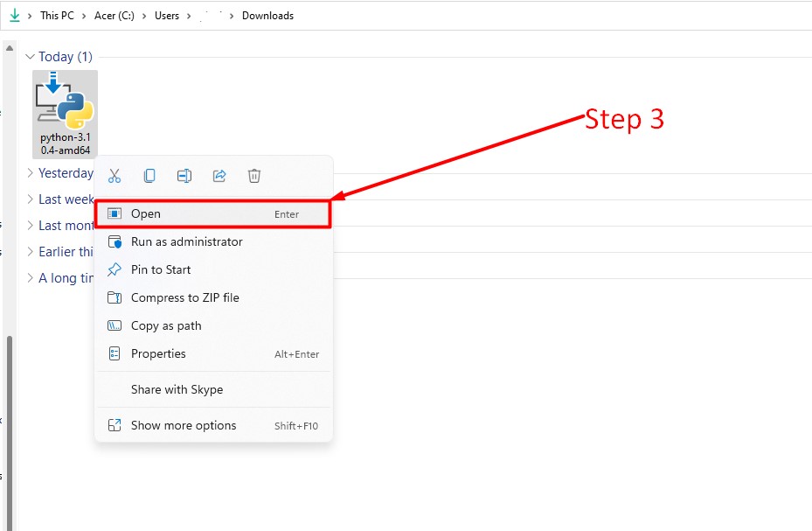812x531 pixels.
Task: Click the Delete trash icon
Action: click(254, 176)
